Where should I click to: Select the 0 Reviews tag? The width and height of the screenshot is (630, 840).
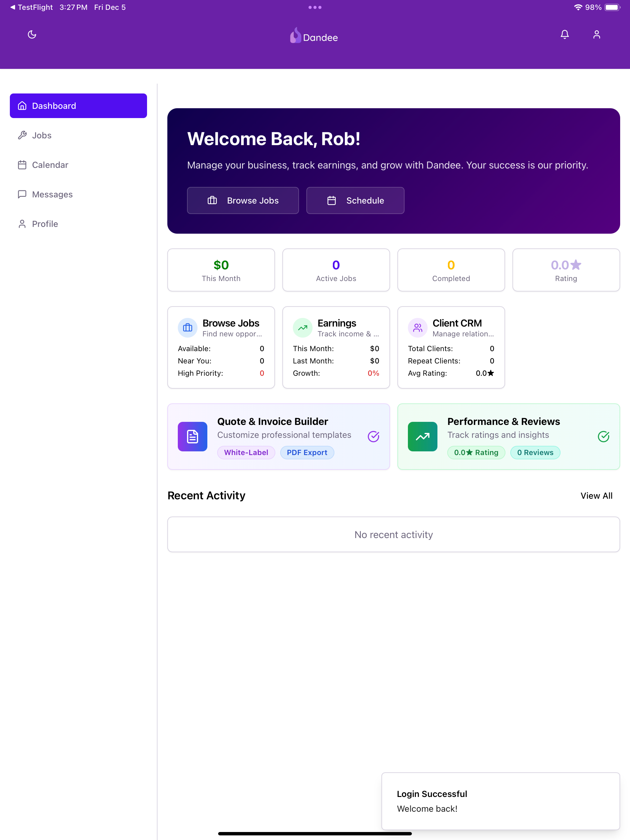click(535, 453)
